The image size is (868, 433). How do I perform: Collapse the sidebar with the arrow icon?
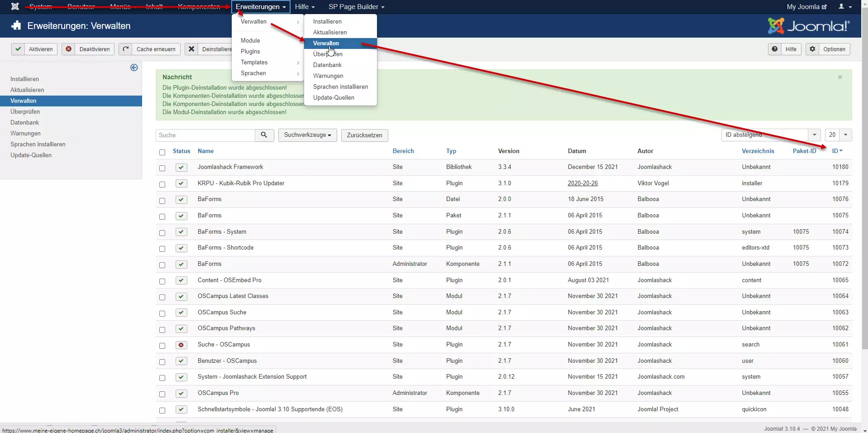134,67
